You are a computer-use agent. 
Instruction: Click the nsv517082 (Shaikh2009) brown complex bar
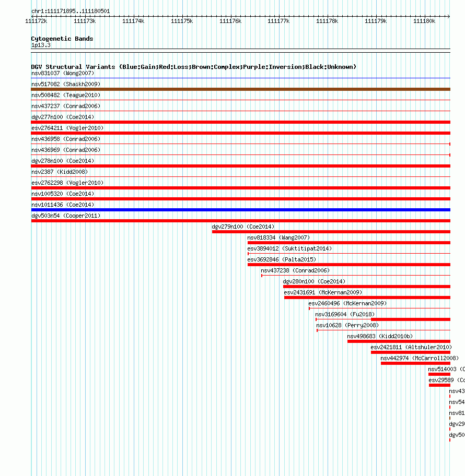tap(241, 89)
